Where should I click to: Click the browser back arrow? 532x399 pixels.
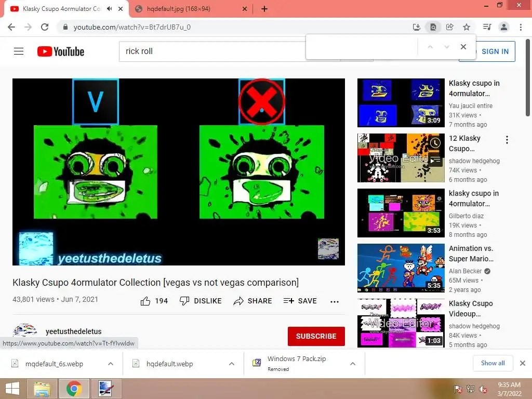11,27
